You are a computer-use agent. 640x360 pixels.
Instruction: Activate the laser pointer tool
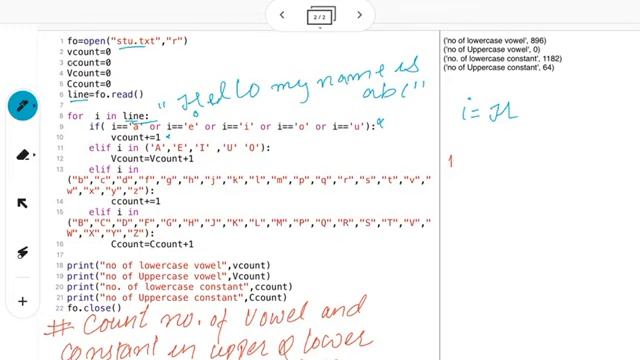22,252
